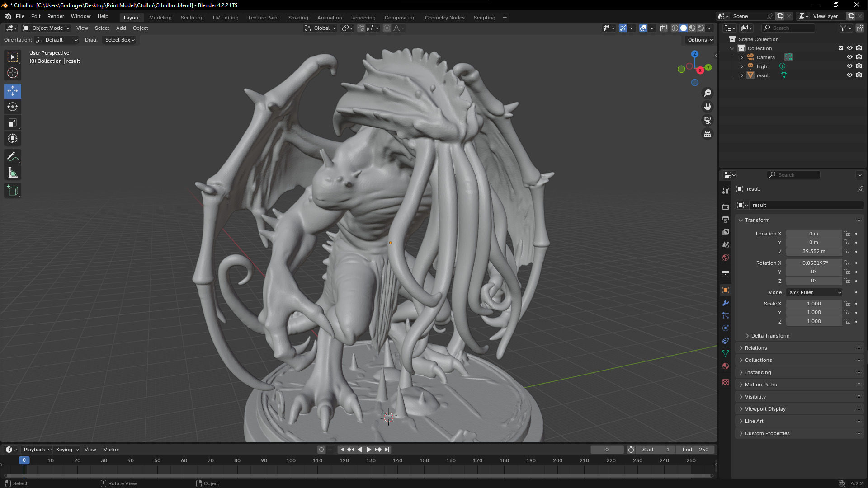The width and height of the screenshot is (868, 488).
Task: Jump to the end frame button
Action: tap(387, 450)
